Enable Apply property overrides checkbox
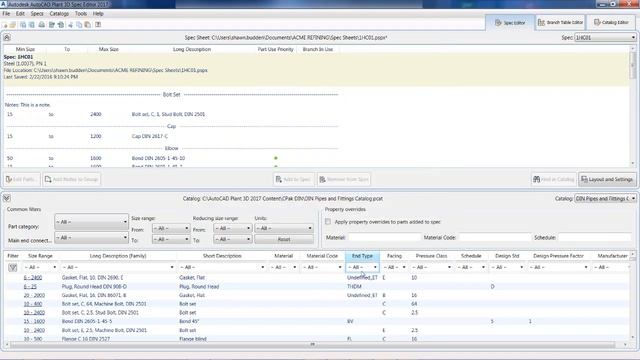The width and height of the screenshot is (640, 360). (x=328, y=222)
